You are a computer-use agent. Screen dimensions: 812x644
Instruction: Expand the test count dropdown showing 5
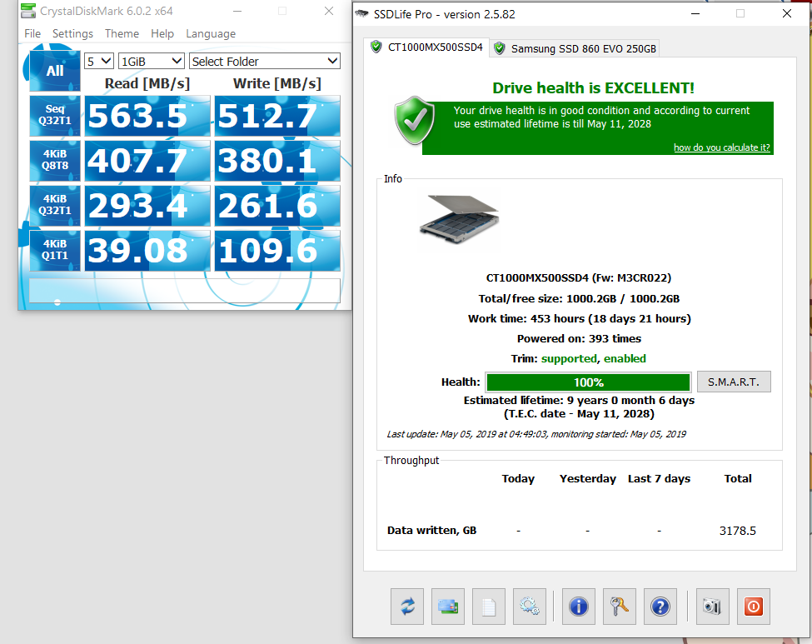(99, 61)
